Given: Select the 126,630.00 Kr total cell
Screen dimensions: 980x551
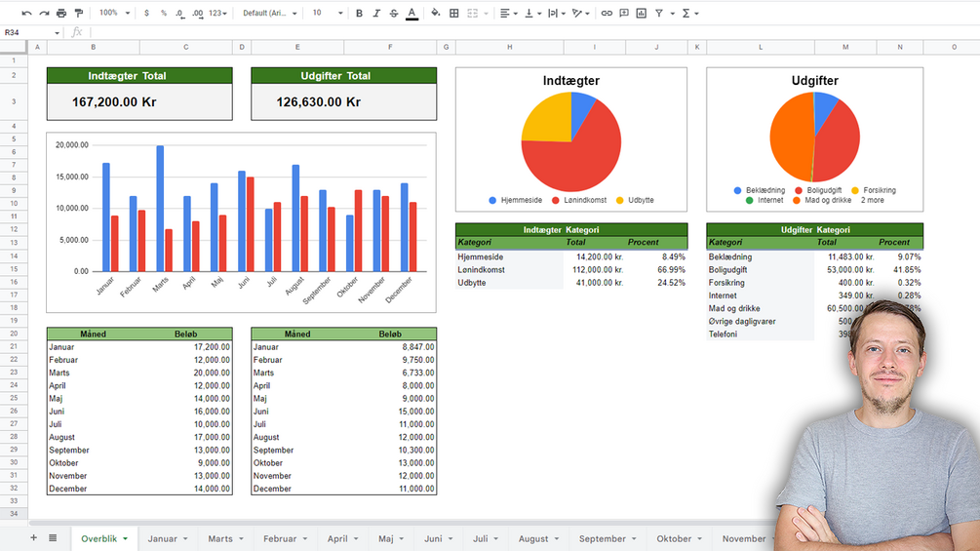Looking at the screenshot, I should coord(344,101).
